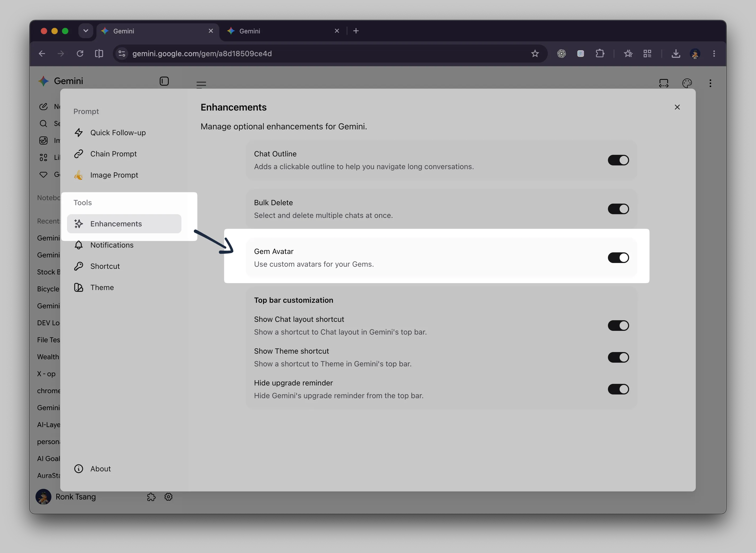756x553 pixels.
Task: Click the About info circle icon
Action: (x=79, y=469)
